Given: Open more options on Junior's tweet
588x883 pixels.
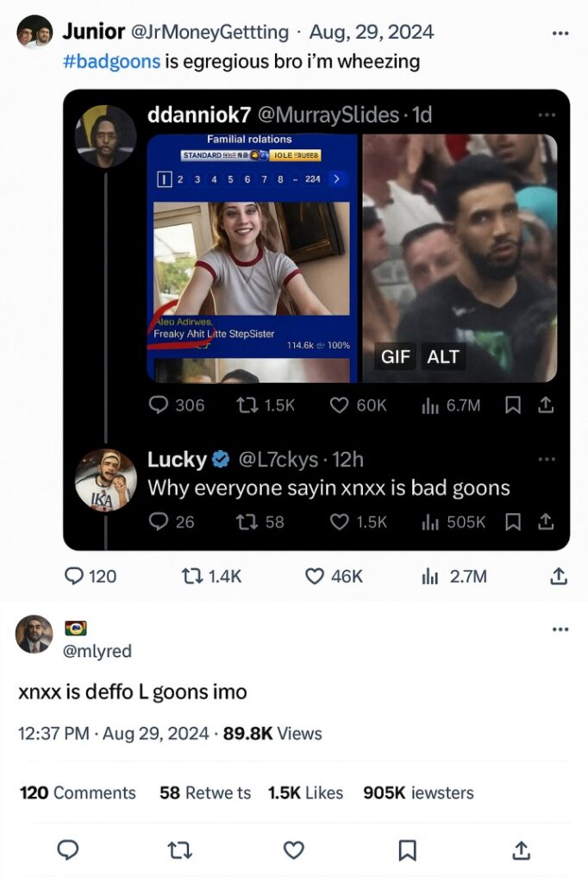Looking at the screenshot, I should (x=560, y=34).
